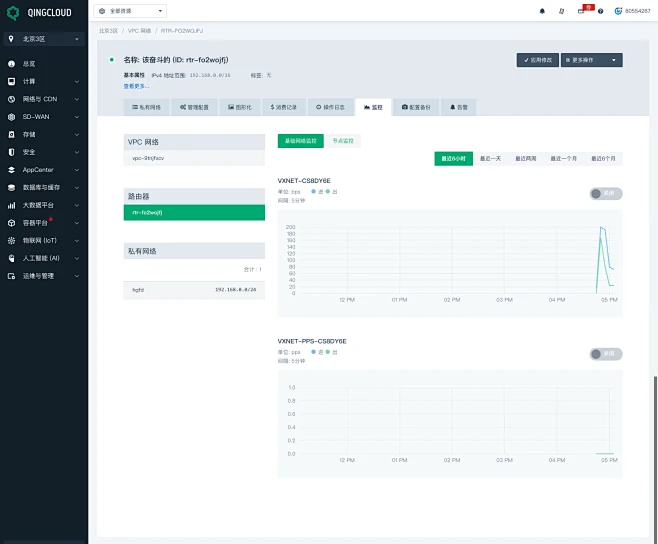
Task: Toggle the VXNET-CS8DY6E chart switch
Action: tap(606, 193)
